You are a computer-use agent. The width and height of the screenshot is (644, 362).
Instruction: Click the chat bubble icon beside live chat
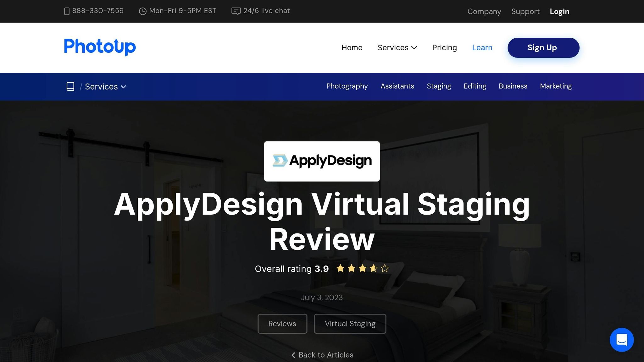pos(236,11)
